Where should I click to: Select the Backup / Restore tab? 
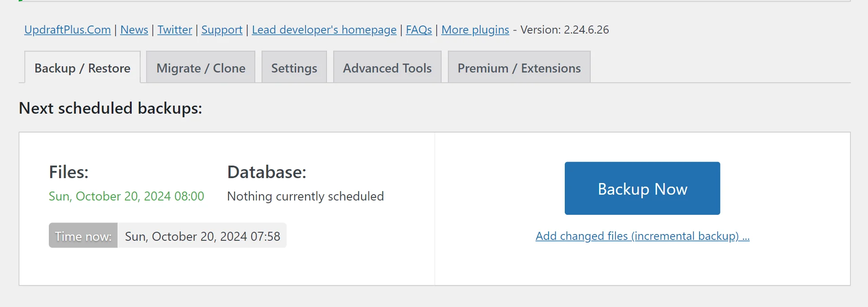82,68
